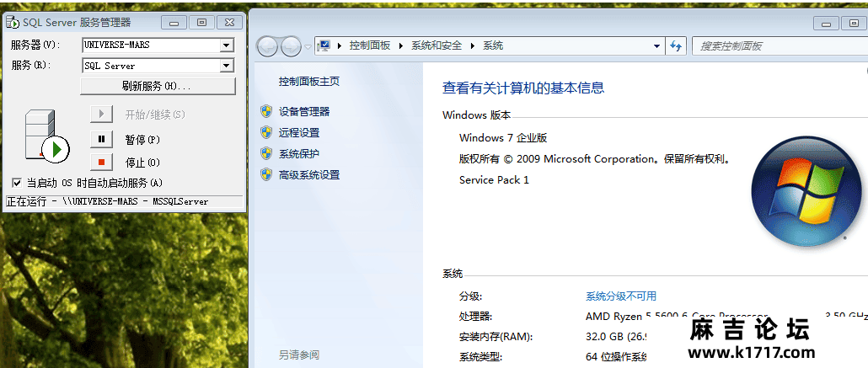The height and width of the screenshot is (368, 868).
Task: Click the Refresh Services button
Action: tap(158, 87)
